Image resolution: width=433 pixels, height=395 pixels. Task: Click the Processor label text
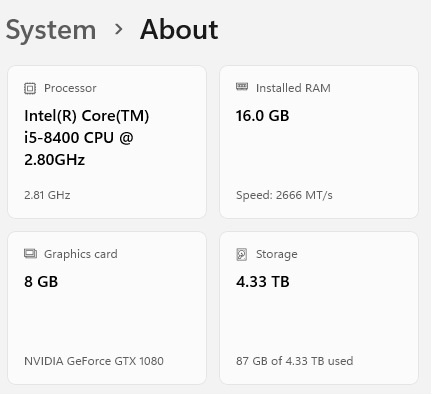point(70,88)
